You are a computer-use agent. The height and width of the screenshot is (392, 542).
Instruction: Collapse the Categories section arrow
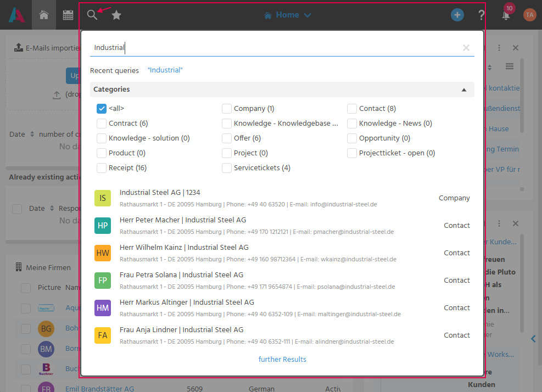pyautogui.click(x=464, y=90)
